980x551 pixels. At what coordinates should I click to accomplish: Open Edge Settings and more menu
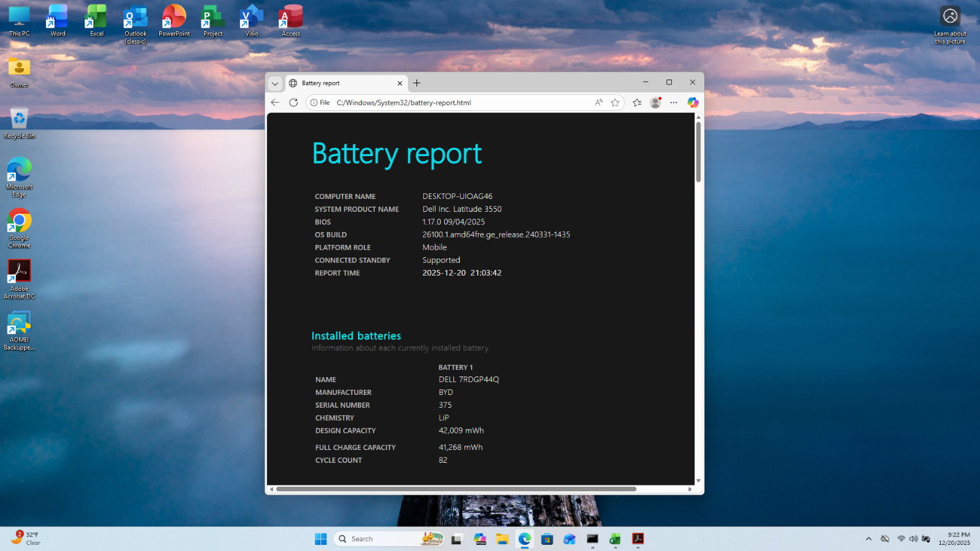(x=674, y=102)
